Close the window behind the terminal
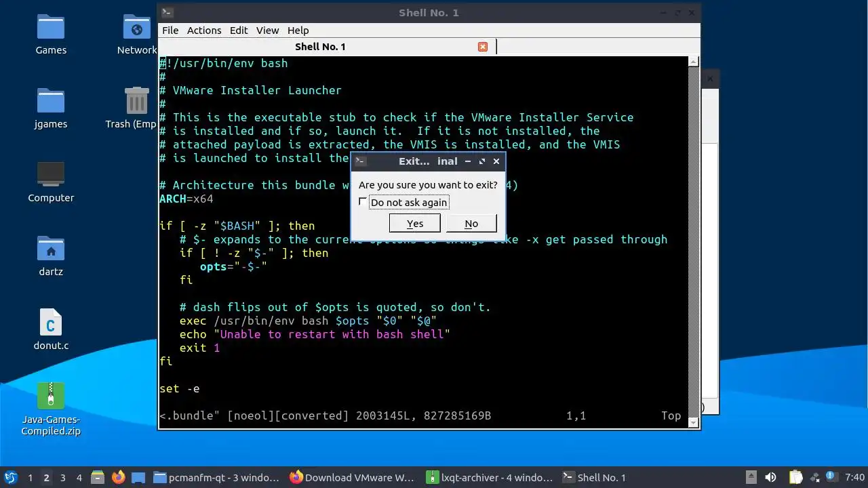Viewport: 868px width, 488px height. point(710,79)
